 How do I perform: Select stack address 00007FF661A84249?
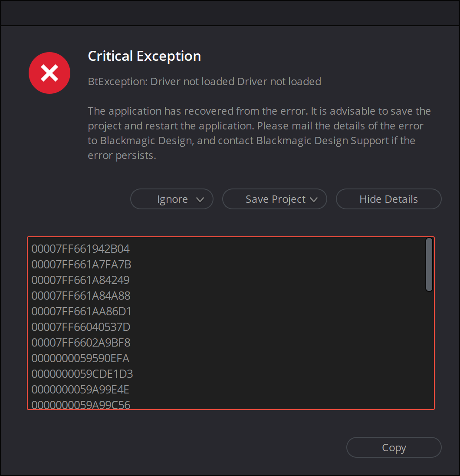click(x=80, y=280)
